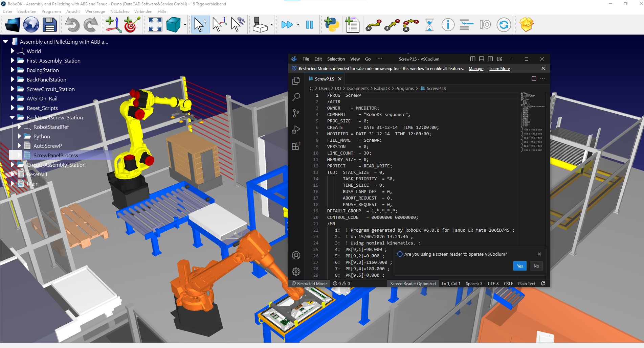Open the Werkzeuge menu
Viewport: 644px width, 348px height.
tap(95, 11)
